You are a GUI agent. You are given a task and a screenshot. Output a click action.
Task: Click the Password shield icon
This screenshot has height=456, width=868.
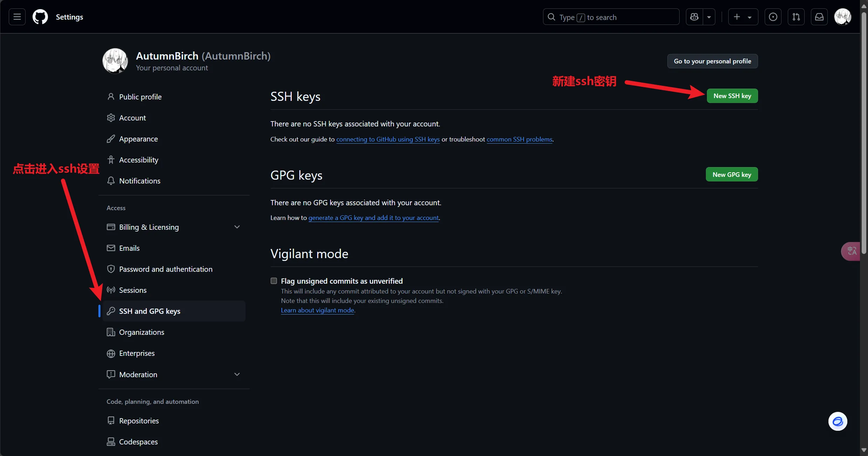pos(111,269)
